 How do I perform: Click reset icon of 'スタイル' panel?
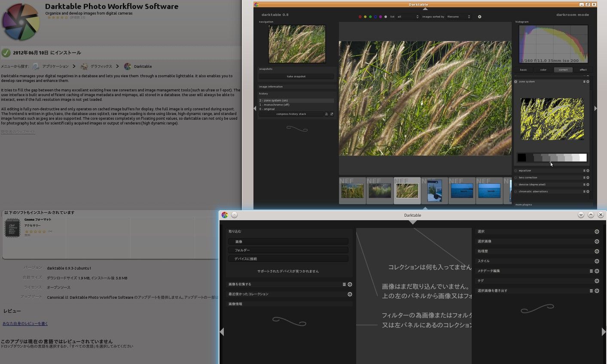[x=597, y=261]
